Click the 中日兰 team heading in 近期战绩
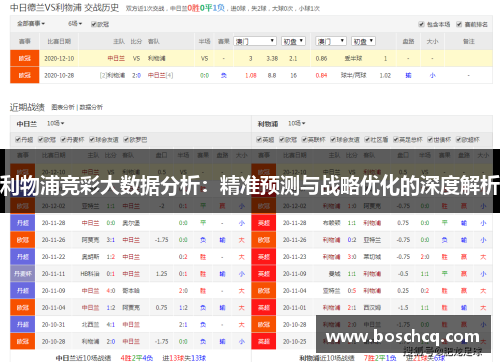 [27, 124]
